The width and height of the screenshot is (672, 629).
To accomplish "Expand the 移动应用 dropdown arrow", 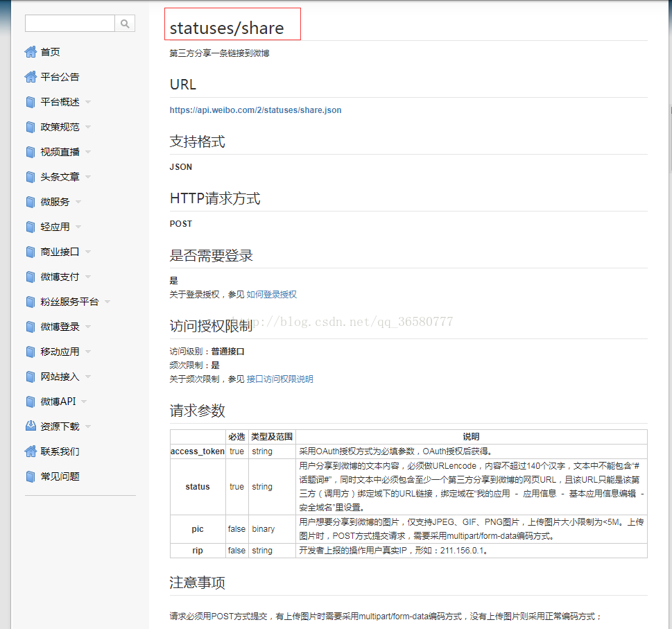I will 88,352.
